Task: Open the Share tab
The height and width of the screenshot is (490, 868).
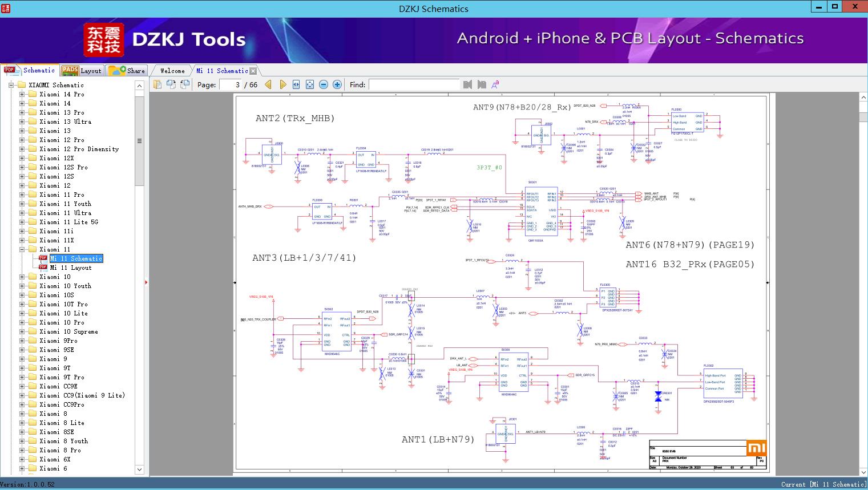Action: [128, 71]
